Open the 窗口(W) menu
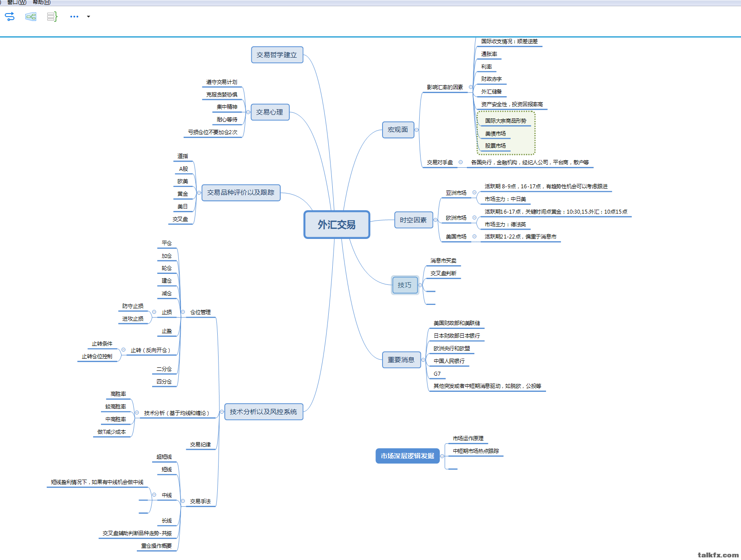The width and height of the screenshot is (741, 560). pyautogui.click(x=17, y=2)
